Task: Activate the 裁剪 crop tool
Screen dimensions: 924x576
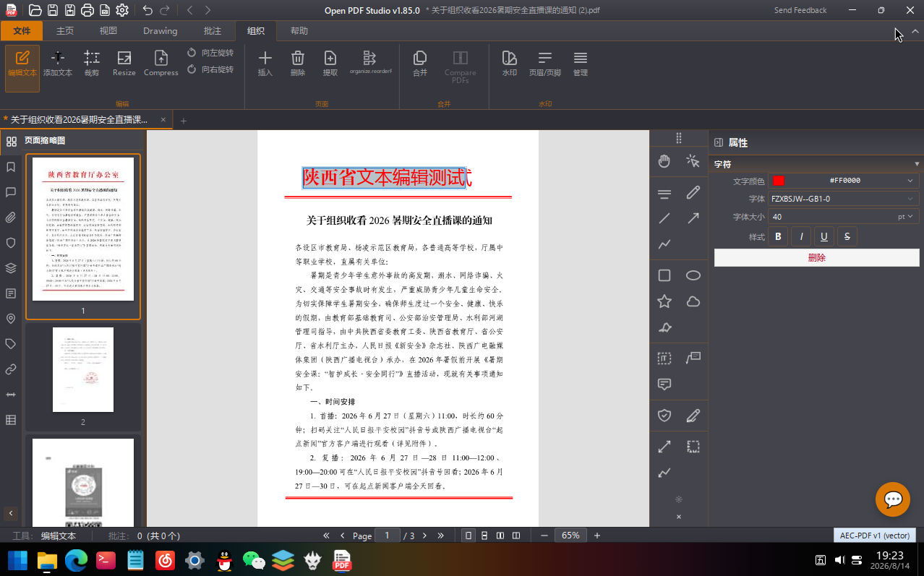Action: tap(92, 64)
